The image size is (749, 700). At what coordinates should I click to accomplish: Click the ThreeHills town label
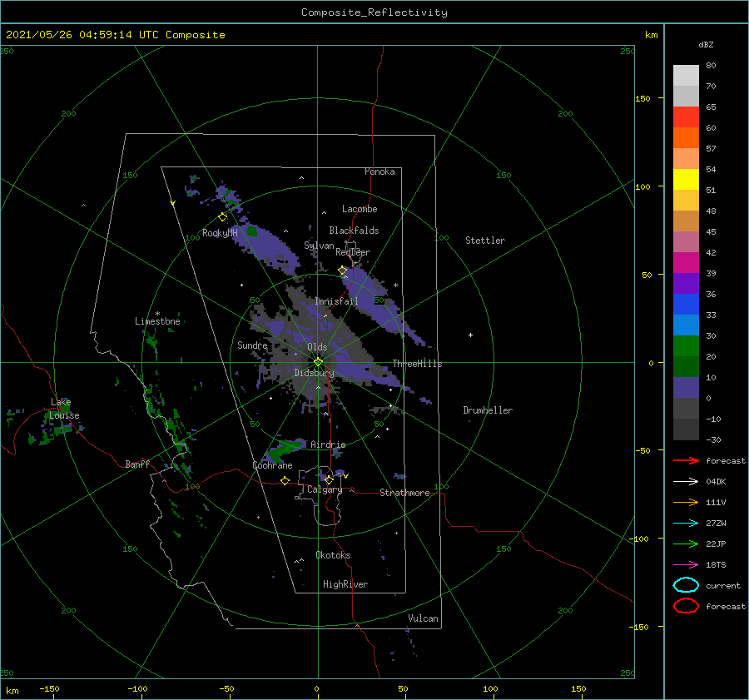click(418, 364)
